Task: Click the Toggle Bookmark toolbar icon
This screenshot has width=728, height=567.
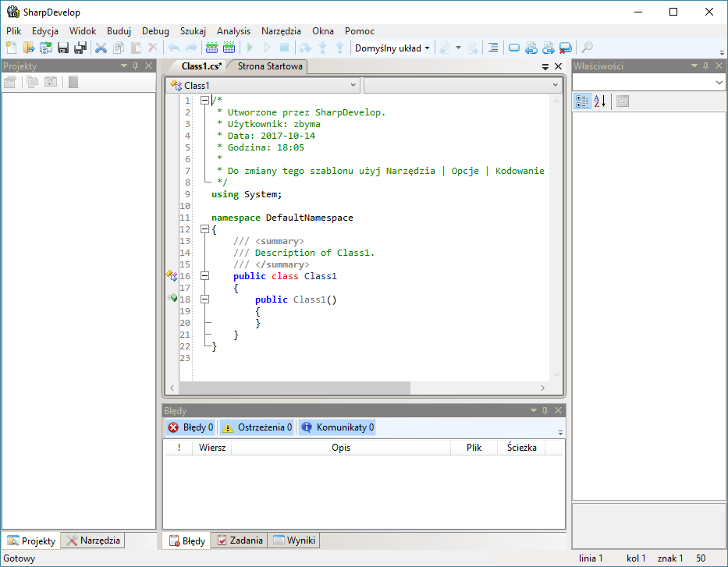Action: click(x=514, y=48)
